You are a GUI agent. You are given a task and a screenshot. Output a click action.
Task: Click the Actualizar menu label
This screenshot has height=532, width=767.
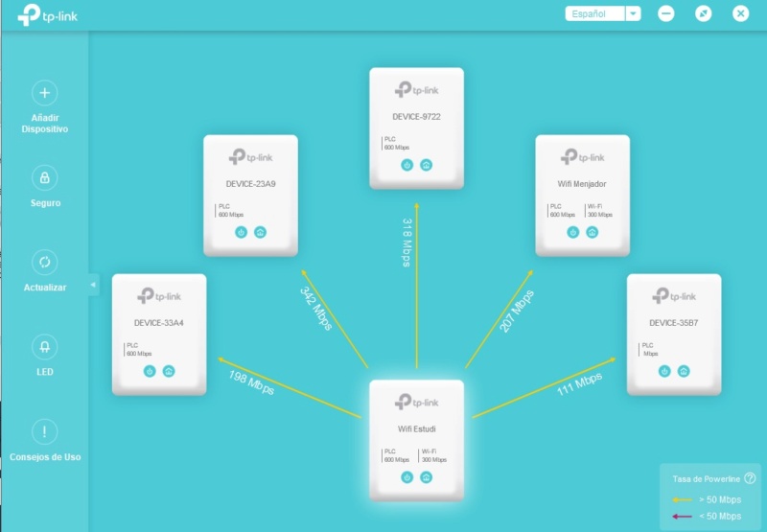click(44, 288)
